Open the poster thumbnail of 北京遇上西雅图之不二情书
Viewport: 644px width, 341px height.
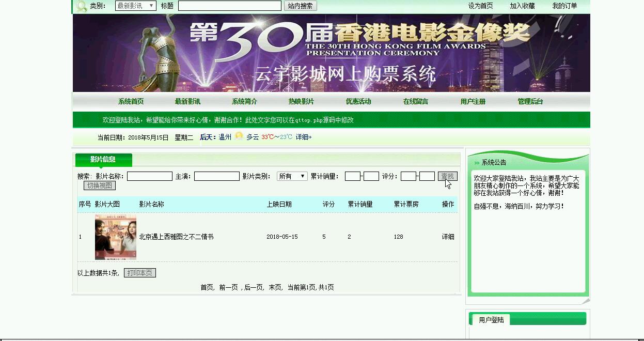pyautogui.click(x=116, y=237)
